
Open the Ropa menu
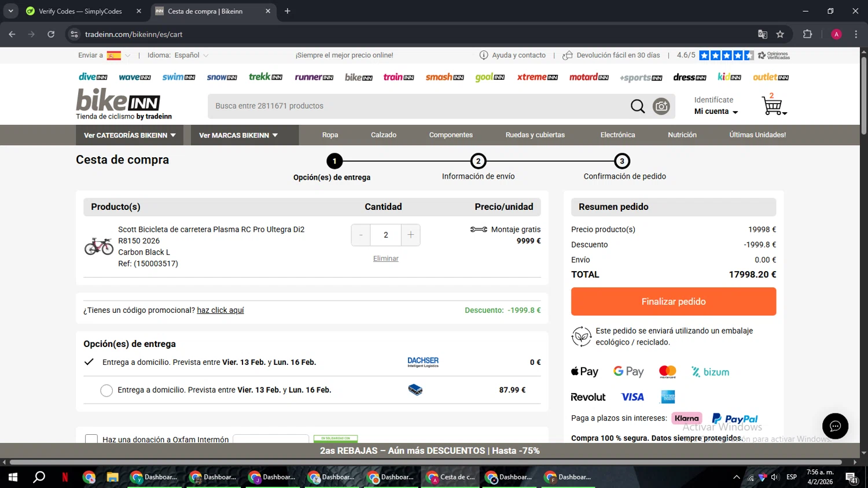[x=330, y=135]
